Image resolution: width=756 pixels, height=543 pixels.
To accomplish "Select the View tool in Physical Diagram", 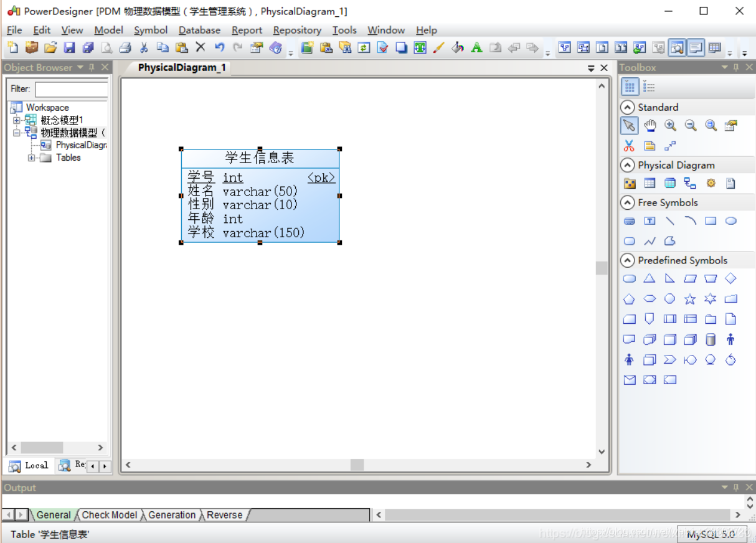I will [x=670, y=183].
